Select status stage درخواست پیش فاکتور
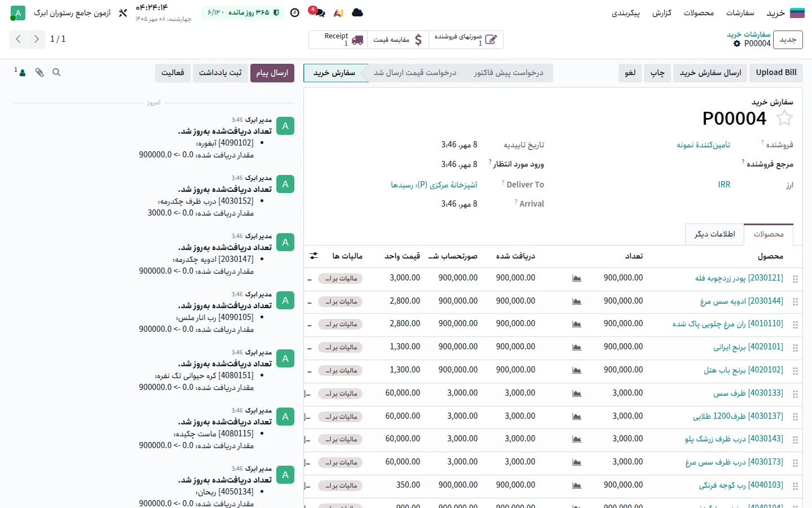This screenshot has height=508, width=812. 508,73
